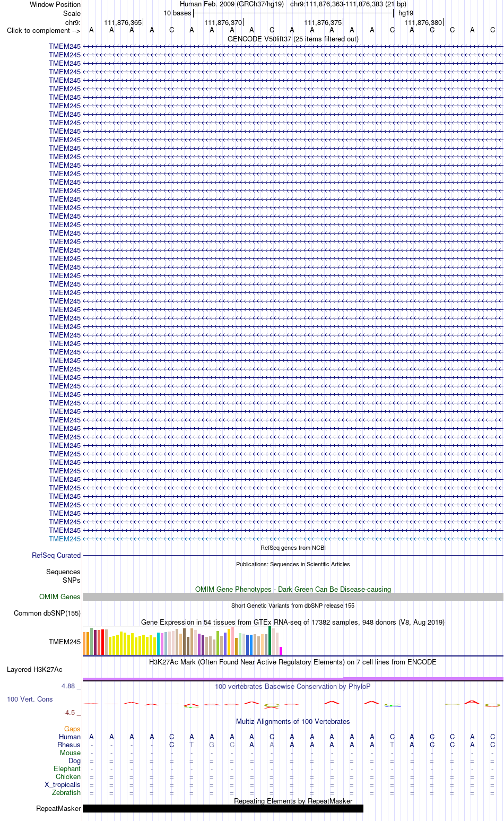Click the Common dbSNP(155) label

pyautogui.click(x=47, y=613)
